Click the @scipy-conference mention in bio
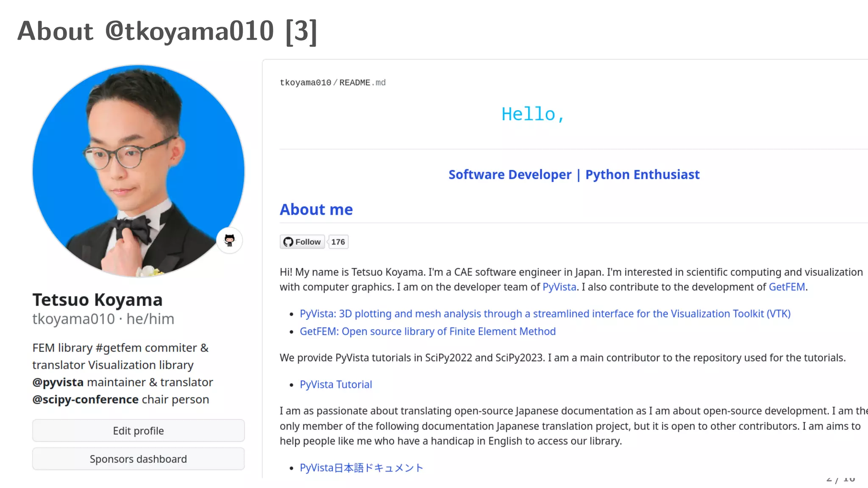 [x=86, y=399]
